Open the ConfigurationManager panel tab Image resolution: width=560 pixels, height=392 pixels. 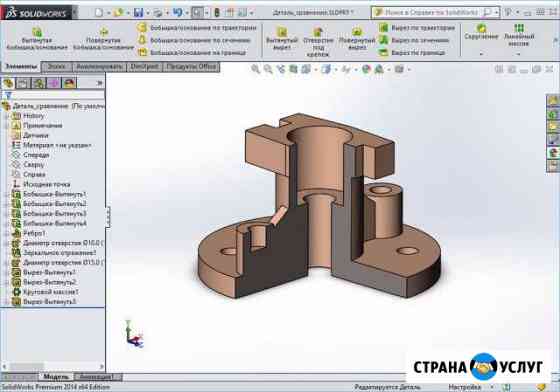[x=39, y=83]
